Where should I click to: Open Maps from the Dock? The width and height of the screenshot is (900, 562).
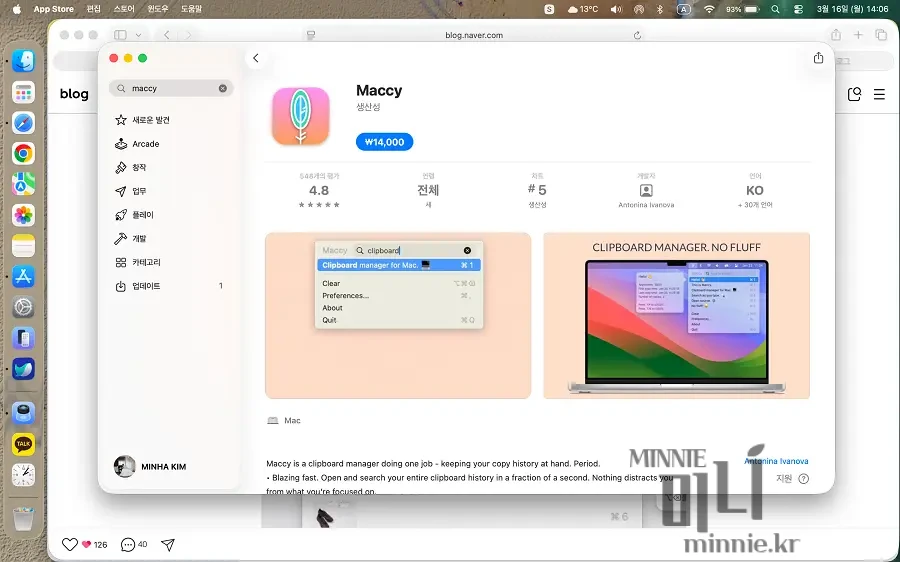pyautogui.click(x=24, y=184)
